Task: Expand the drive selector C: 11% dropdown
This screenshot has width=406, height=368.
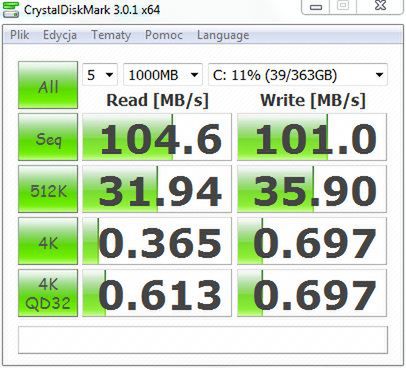Action: (x=298, y=75)
